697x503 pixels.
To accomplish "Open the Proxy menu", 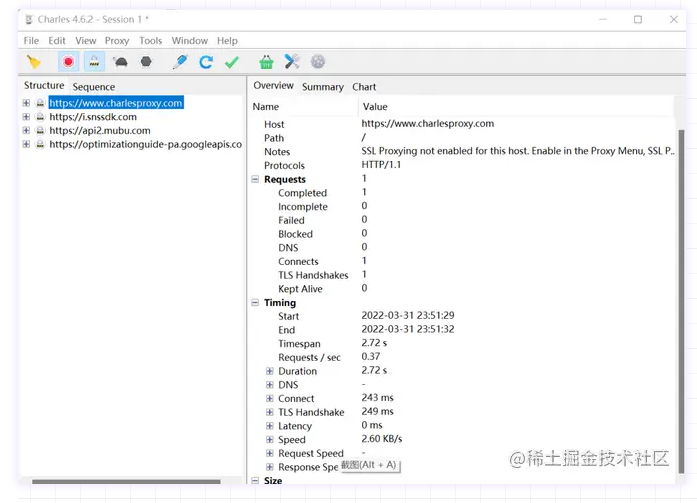I will [117, 41].
